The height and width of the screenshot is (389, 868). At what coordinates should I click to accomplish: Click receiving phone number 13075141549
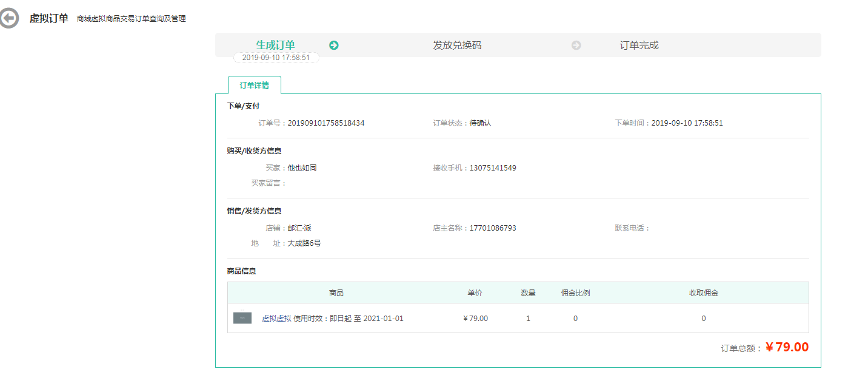tap(493, 168)
